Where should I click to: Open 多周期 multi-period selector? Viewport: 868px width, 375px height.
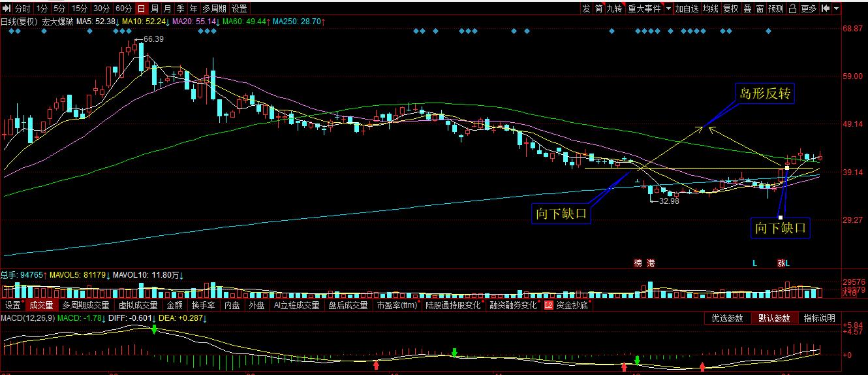coord(214,8)
